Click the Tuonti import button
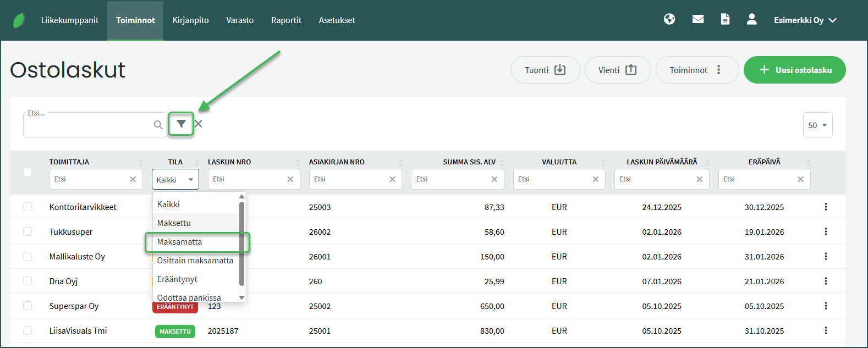The height and width of the screenshot is (348, 868). coord(545,70)
